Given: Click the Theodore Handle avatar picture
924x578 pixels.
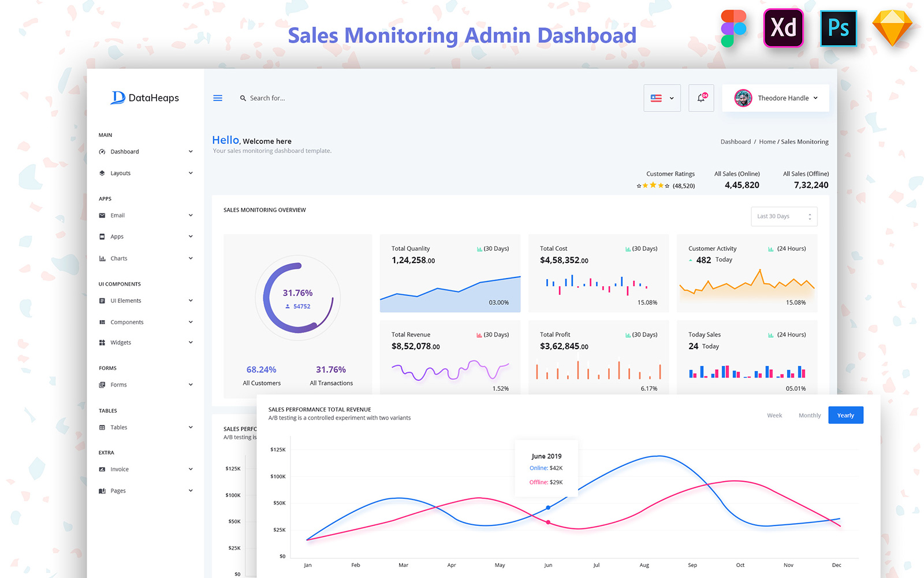Looking at the screenshot, I should (743, 98).
